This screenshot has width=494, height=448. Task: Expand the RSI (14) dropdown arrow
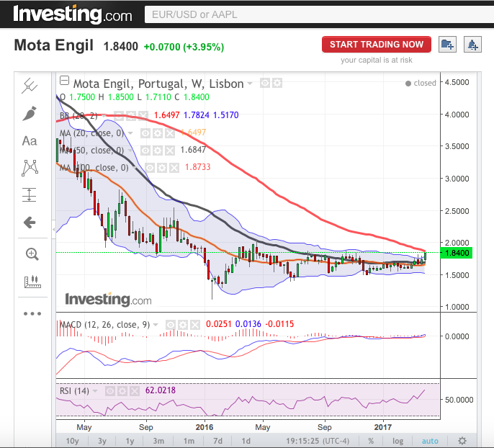click(95, 391)
